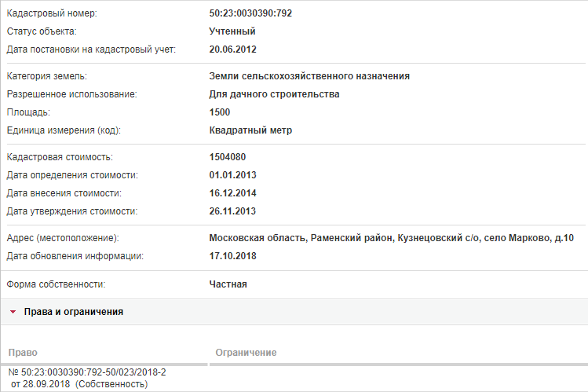Select cadastral number 50:23:0030390:792 value
The image size is (588, 392).
pyautogui.click(x=250, y=13)
